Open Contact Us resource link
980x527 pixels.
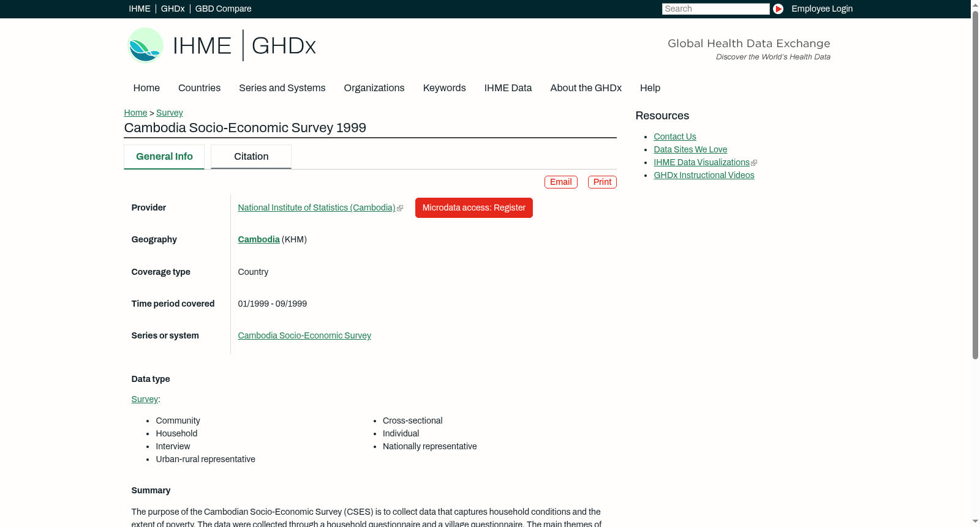click(675, 136)
